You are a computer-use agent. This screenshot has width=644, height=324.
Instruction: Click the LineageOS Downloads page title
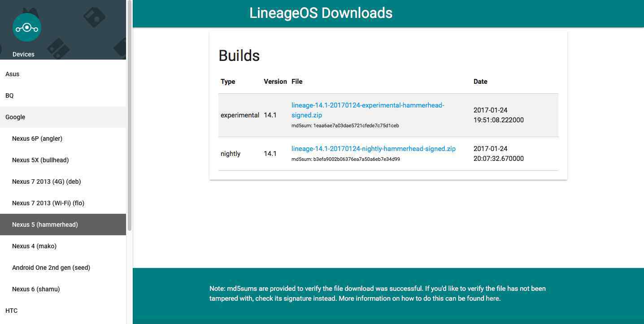(x=321, y=13)
